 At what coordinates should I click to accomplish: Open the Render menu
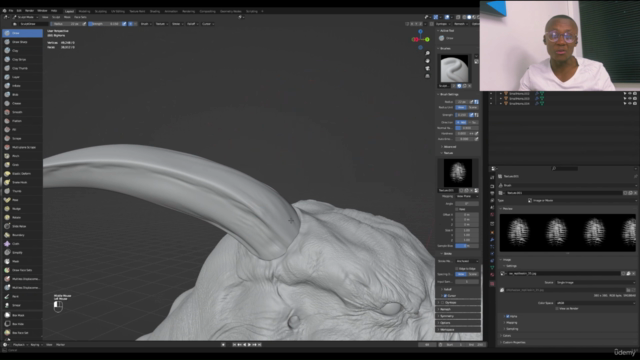29,11
